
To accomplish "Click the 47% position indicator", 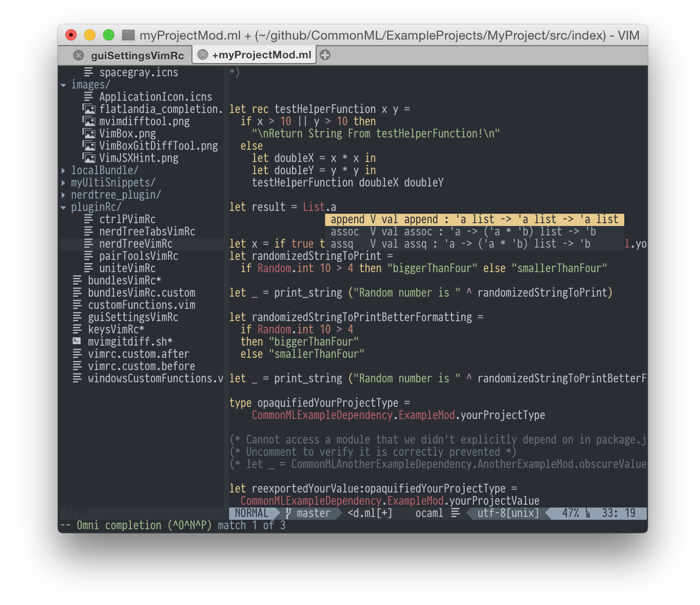I will [x=571, y=513].
